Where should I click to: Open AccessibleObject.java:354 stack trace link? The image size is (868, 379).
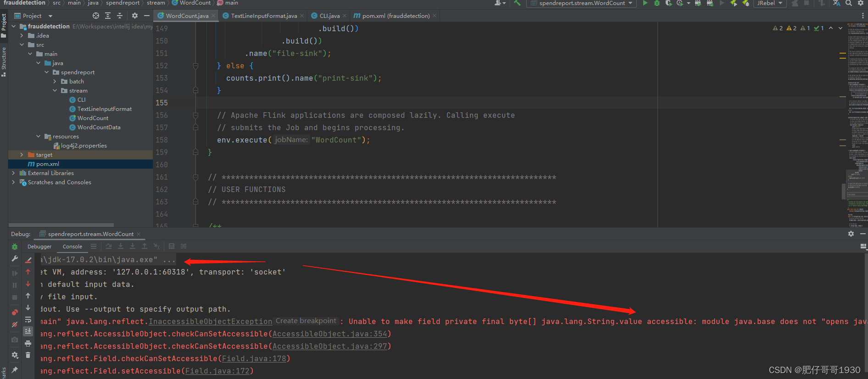tap(330, 334)
